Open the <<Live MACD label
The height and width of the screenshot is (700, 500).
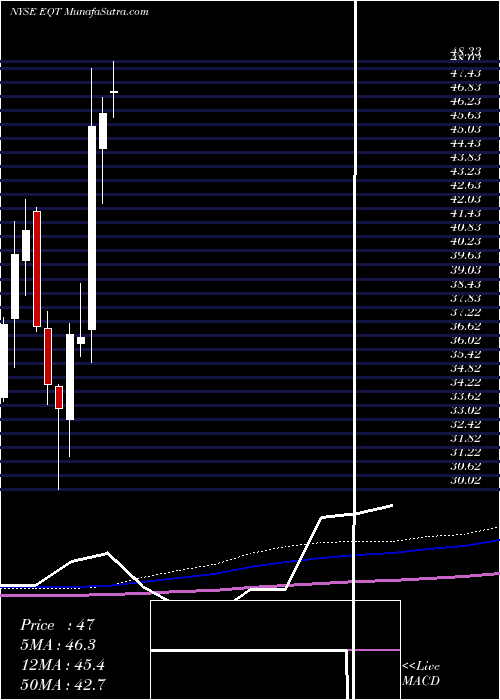click(421, 673)
